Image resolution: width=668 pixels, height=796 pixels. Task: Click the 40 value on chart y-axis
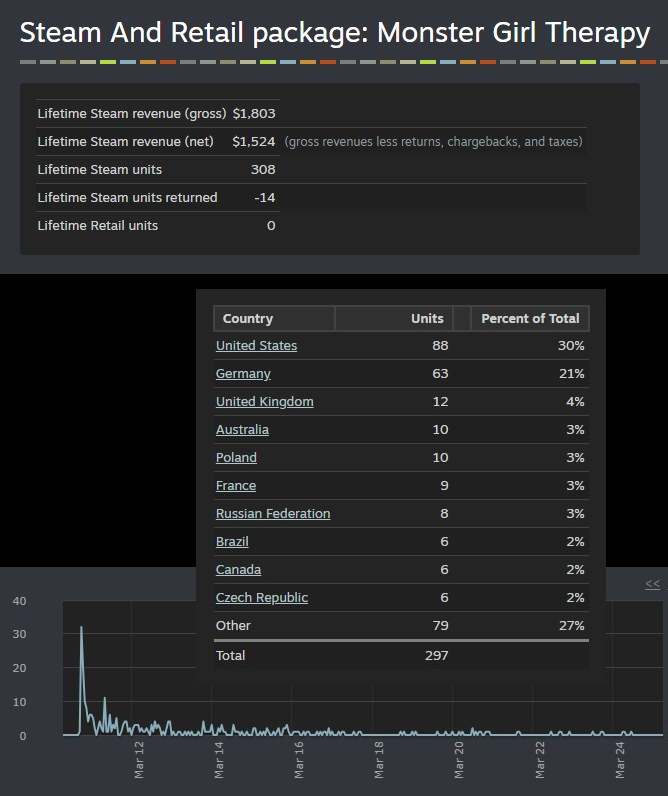click(x=19, y=601)
